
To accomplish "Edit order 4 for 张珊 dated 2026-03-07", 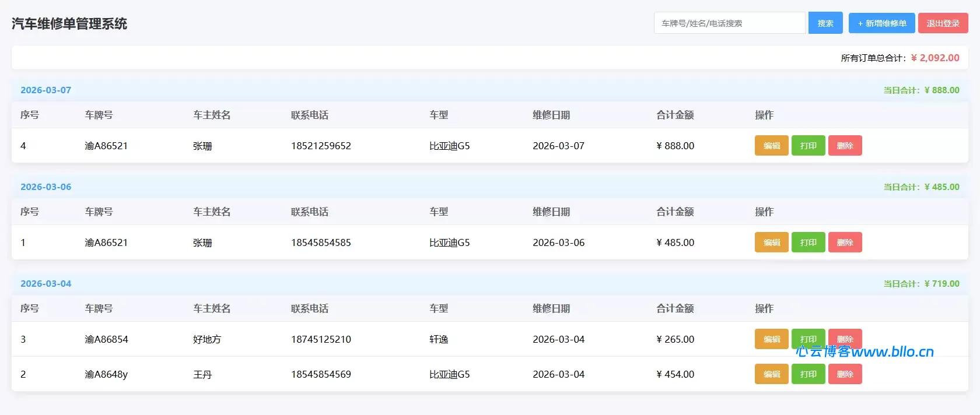I will pyautogui.click(x=771, y=146).
